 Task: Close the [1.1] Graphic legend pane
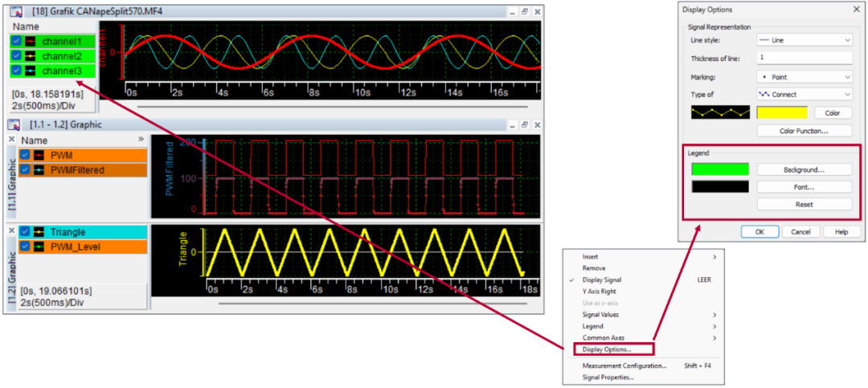[x=11, y=140]
